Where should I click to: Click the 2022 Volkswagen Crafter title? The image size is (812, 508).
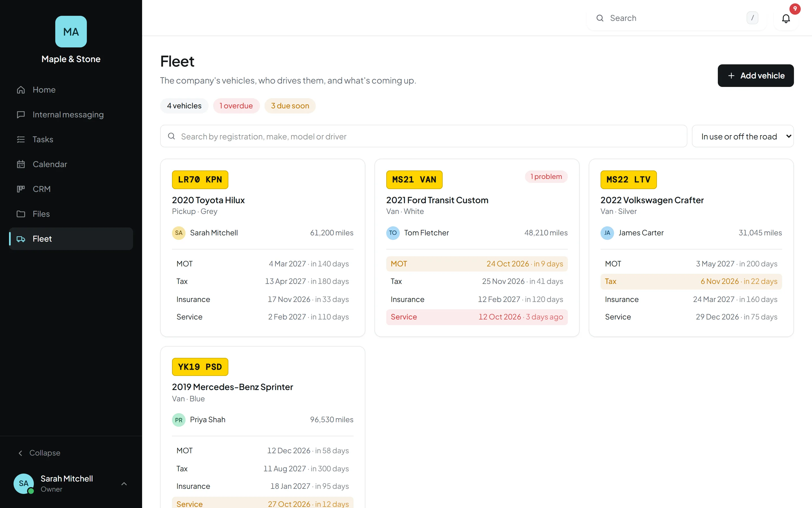tap(652, 200)
